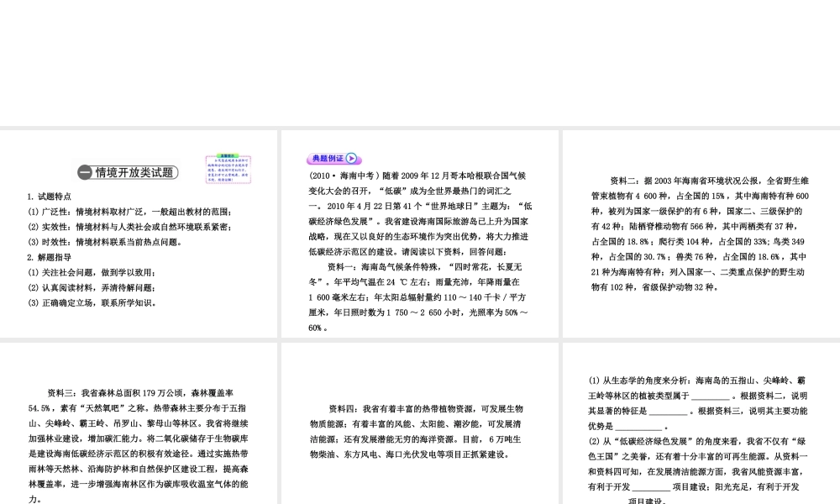
Task: Select the line starting '(1) 广泛性'
Action: pos(130,212)
